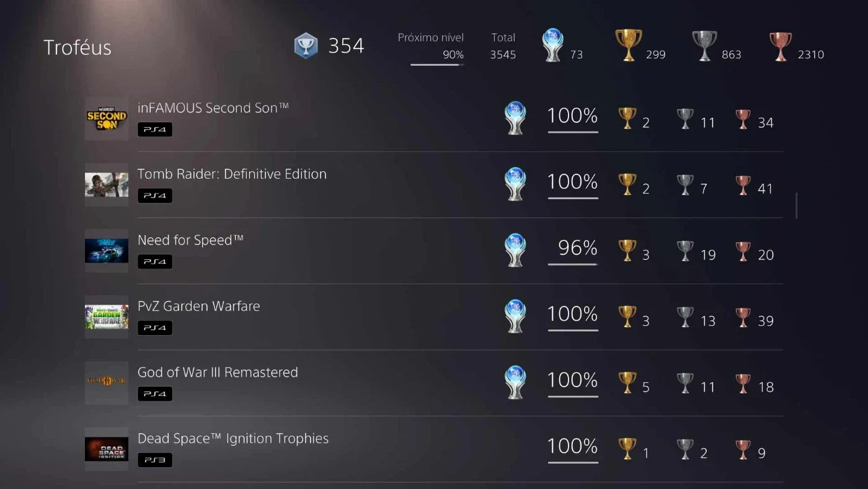Viewport: 868px width, 489px height.
Task: Open Tomb Raider: Definitive Edition cover thumbnail
Action: [107, 185]
